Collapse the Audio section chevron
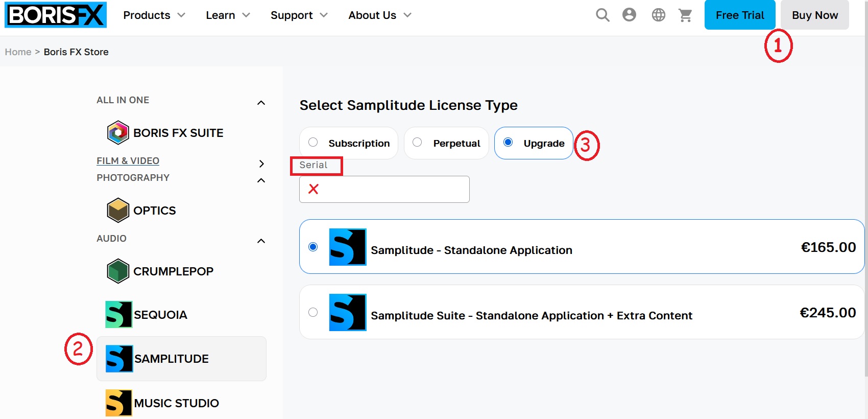Image resolution: width=868 pixels, height=419 pixels. [261, 241]
